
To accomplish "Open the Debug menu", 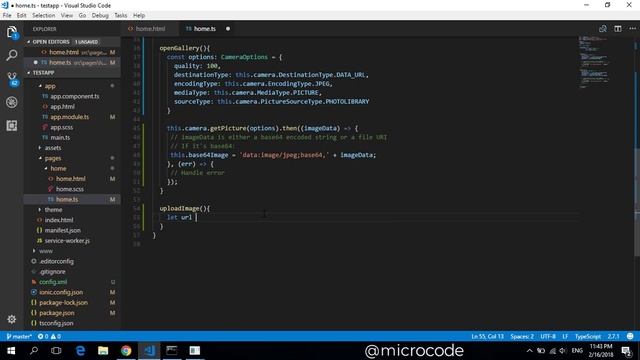I will point(100,16).
